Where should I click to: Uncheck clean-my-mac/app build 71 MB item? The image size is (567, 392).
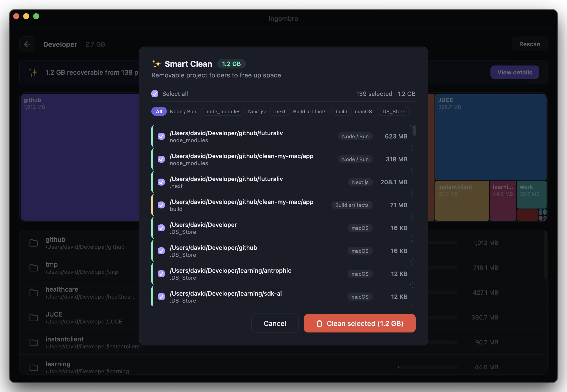(x=161, y=205)
